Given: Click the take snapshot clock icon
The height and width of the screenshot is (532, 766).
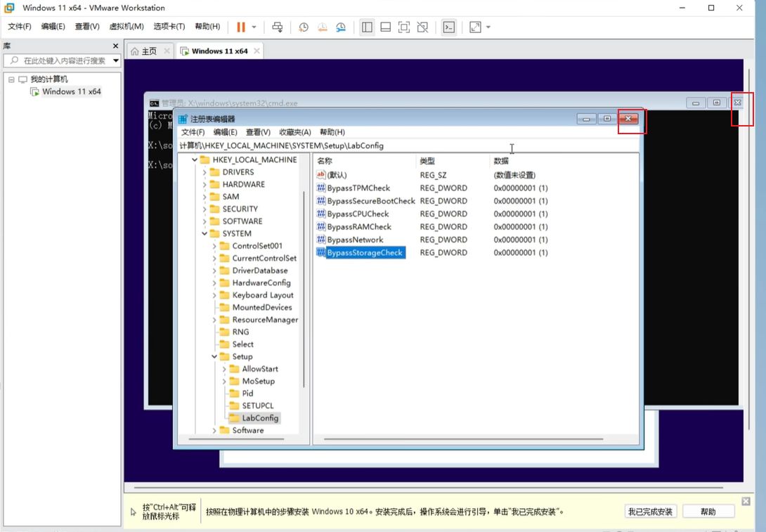Looking at the screenshot, I should 304,27.
